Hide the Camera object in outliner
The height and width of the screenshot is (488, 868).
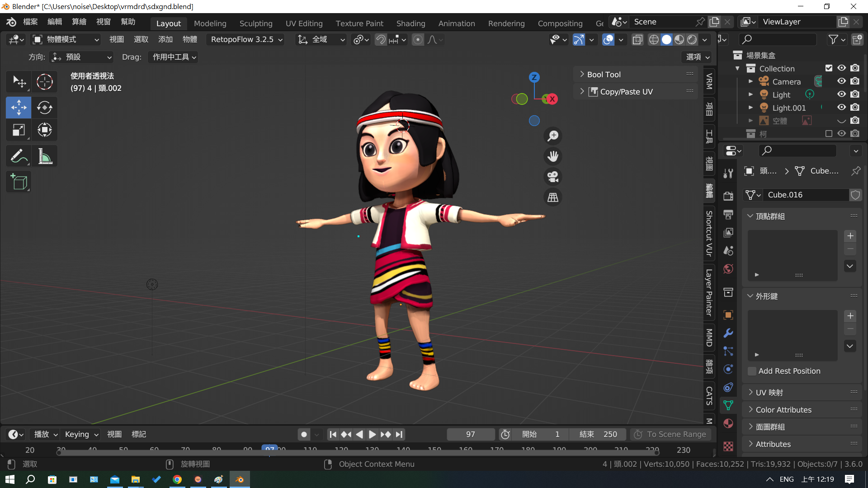click(841, 81)
